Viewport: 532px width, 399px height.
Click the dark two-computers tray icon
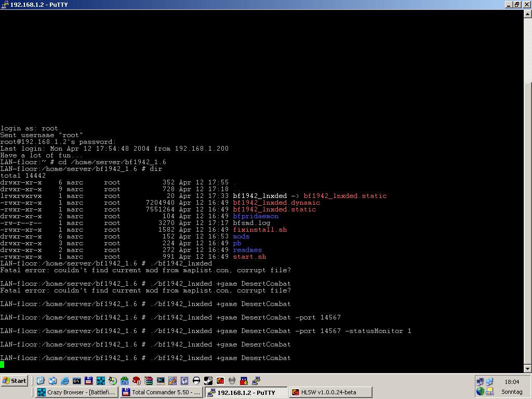click(x=480, y=382)
